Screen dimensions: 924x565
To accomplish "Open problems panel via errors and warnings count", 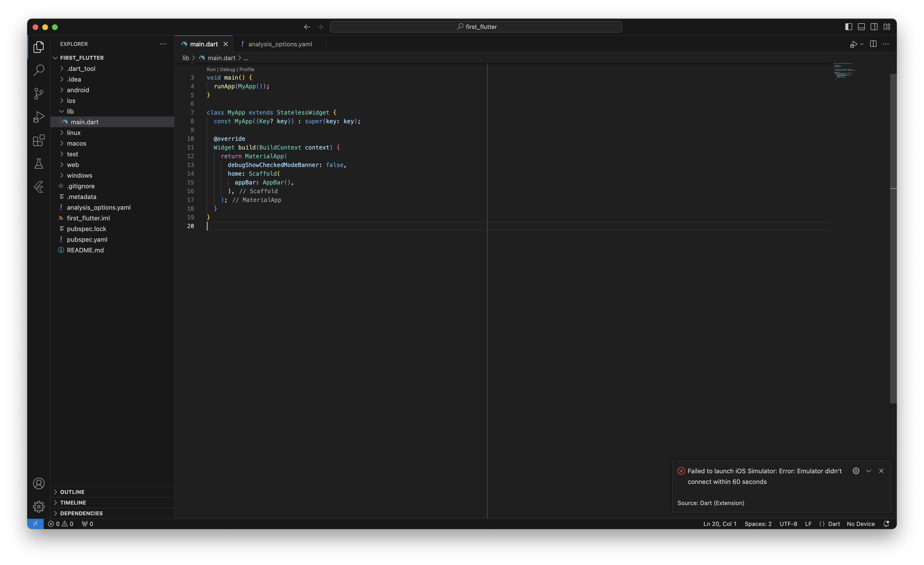I will (x=60, y=524).
